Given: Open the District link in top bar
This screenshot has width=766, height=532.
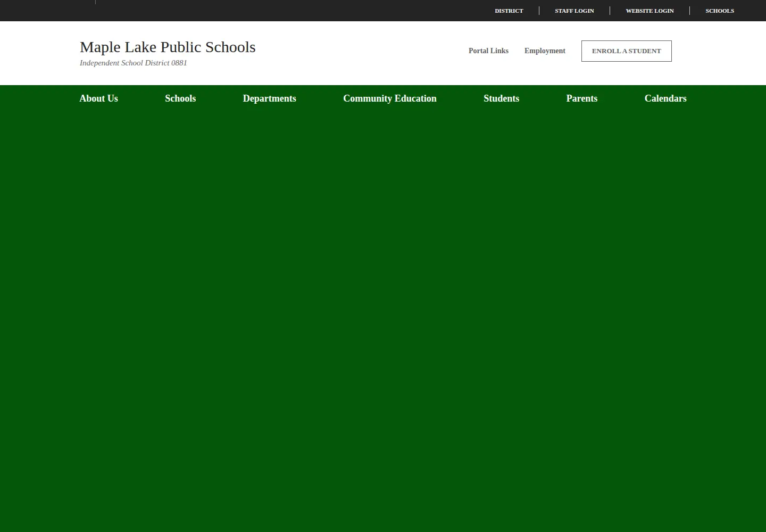Looking at the screenshot, I should click(509, 11).
